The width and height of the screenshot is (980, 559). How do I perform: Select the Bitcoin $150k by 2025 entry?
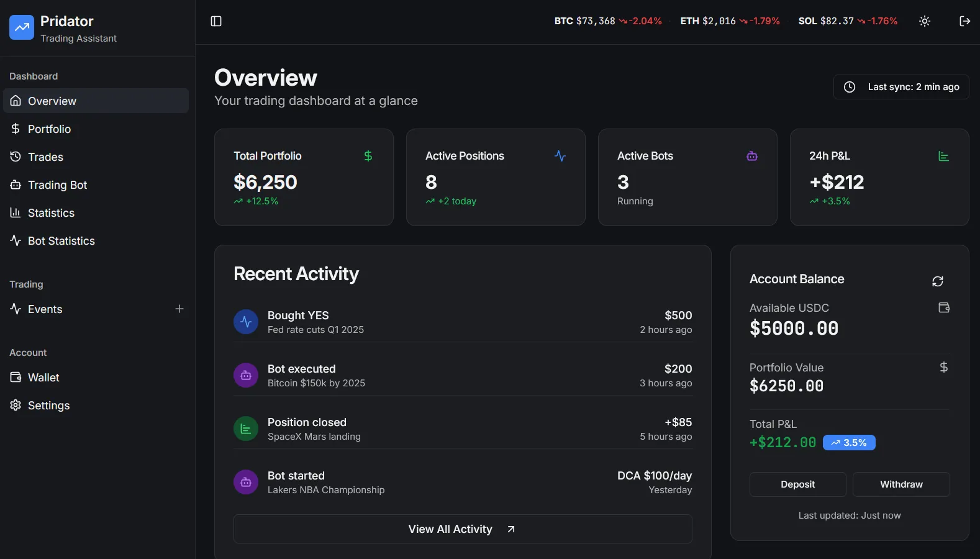463,375
